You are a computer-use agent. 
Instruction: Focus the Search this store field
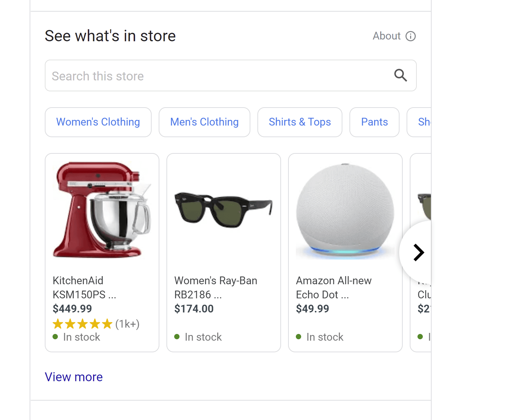click(219, 76)
